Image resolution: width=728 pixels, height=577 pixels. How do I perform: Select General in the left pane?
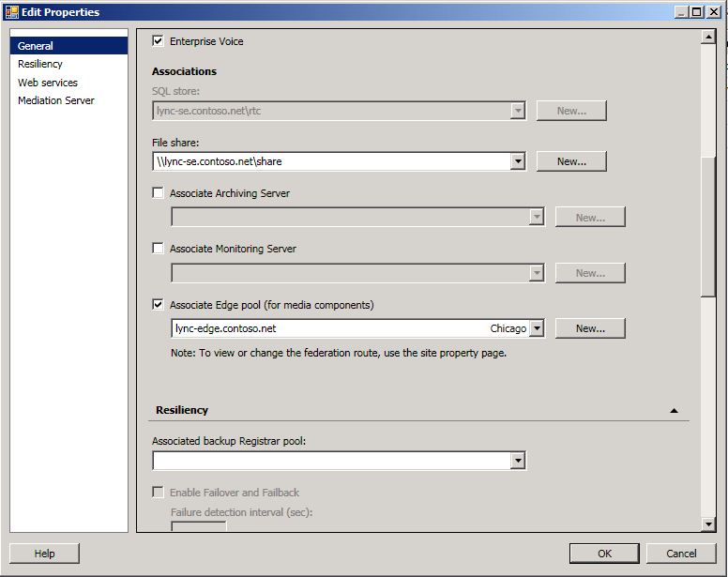pyautogui.click(x=68, y=45)
